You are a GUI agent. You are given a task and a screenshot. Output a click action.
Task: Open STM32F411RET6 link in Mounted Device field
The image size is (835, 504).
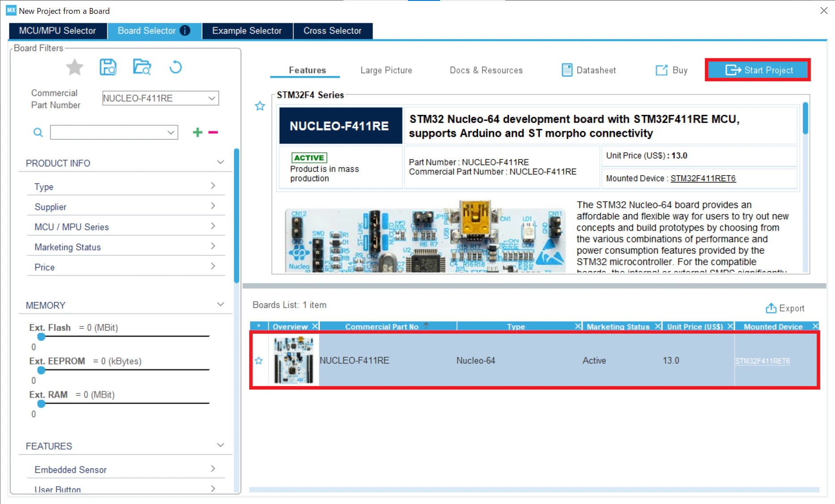[703, 178]
